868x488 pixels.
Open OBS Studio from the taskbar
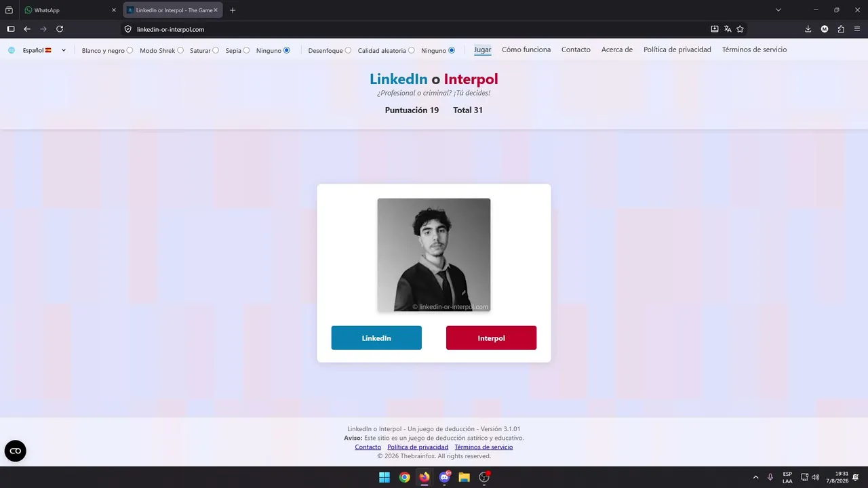tap(484, 477)
